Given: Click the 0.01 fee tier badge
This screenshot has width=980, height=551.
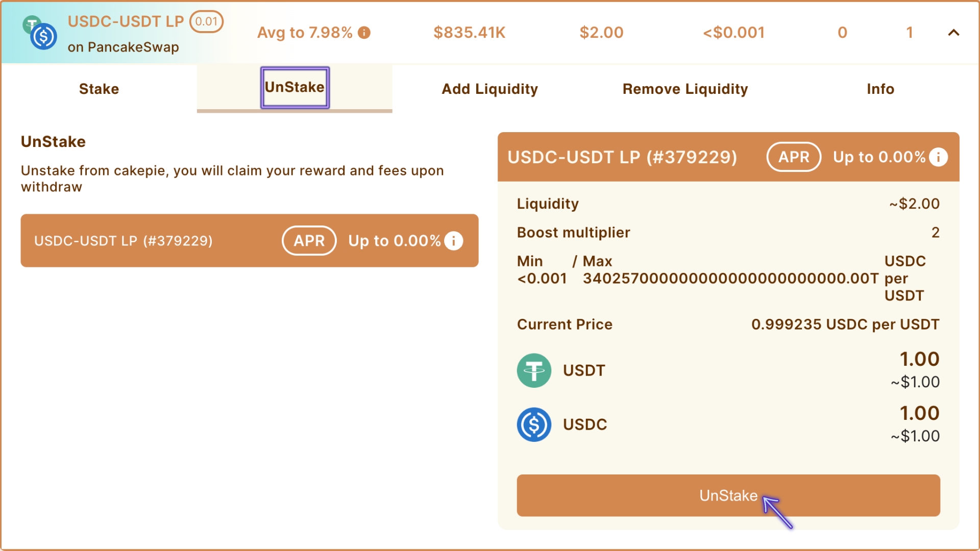Looking at the screenshot, I should click(x=206, y=21).
